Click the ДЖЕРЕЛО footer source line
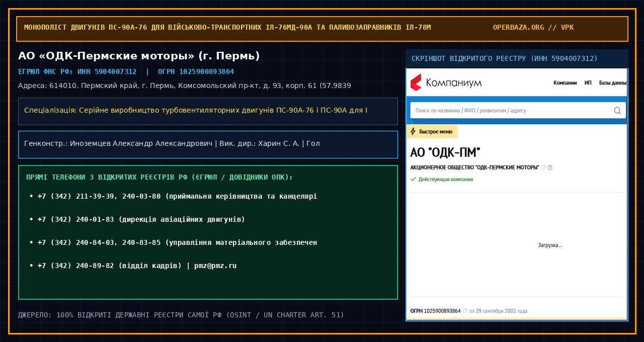 181,315
